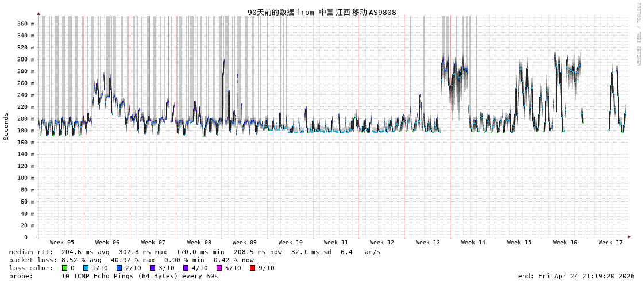Click the Seconds y-axis title
Viewport: 644px width, 284px height.
pyautogui.click(x=6, y=126)
